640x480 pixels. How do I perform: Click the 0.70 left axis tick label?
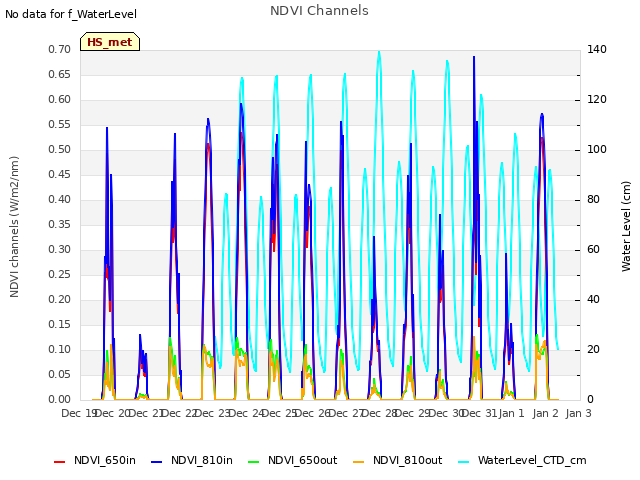(x=59, y=49)
